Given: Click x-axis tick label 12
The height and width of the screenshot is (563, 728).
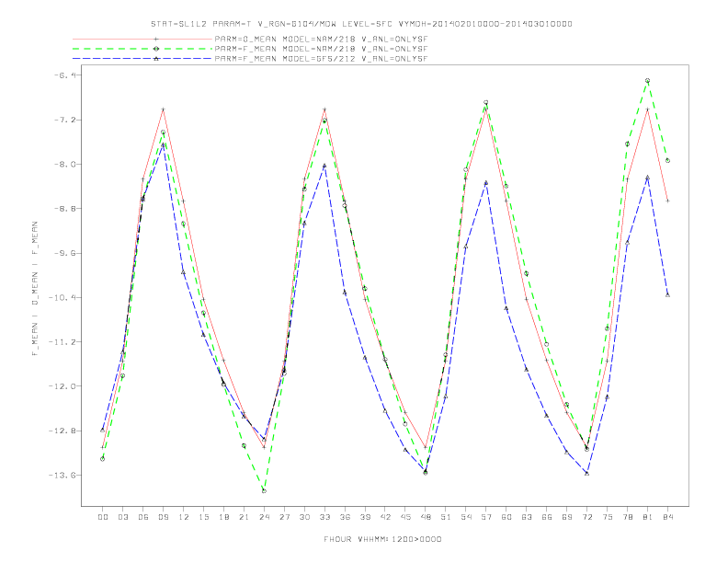Looking at the screenshot, I should (184, 517).
